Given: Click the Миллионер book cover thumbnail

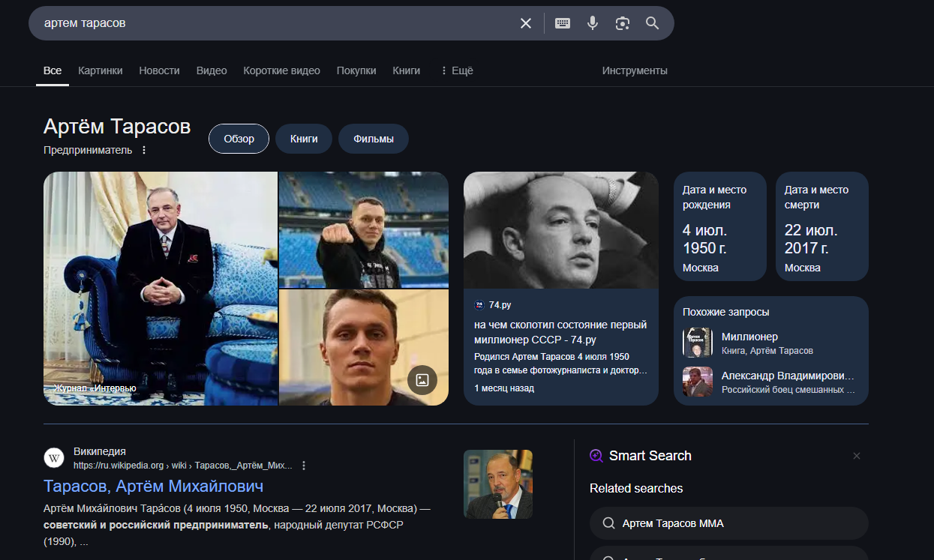Looking at the screenshot, I should 698,343.
